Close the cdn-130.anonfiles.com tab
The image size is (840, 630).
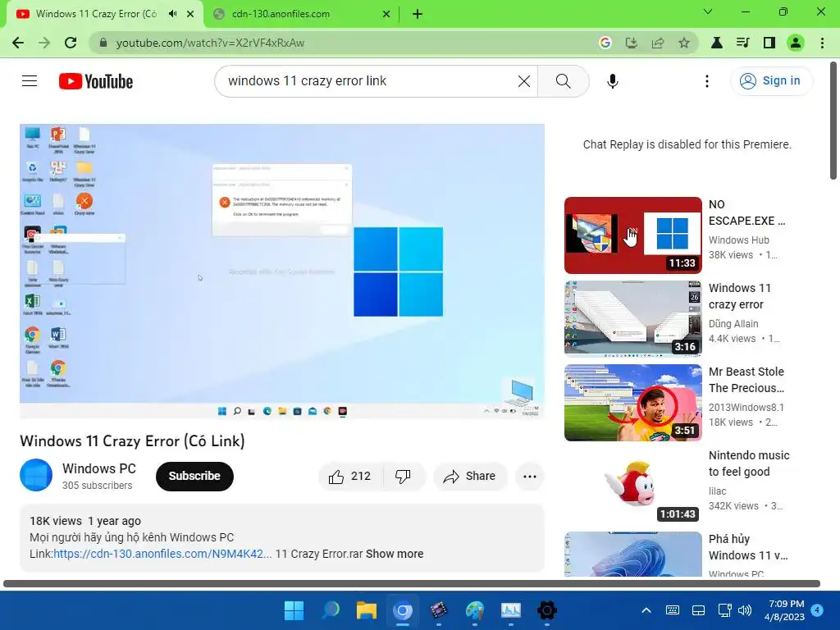coord(386,14)
